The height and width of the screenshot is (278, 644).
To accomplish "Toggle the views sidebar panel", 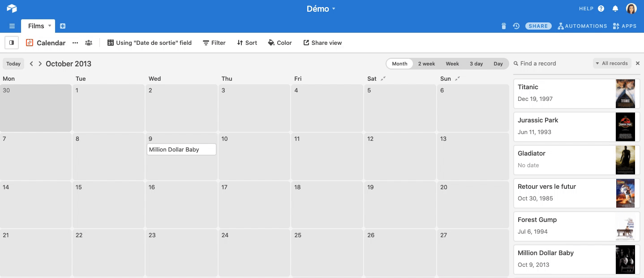I will 12,43.
